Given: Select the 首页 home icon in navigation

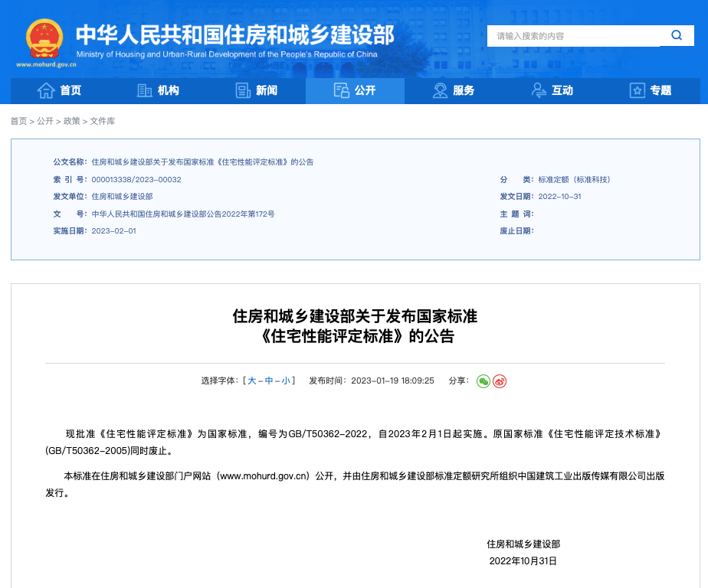Looking at the screenshot, I should point(44,90).
